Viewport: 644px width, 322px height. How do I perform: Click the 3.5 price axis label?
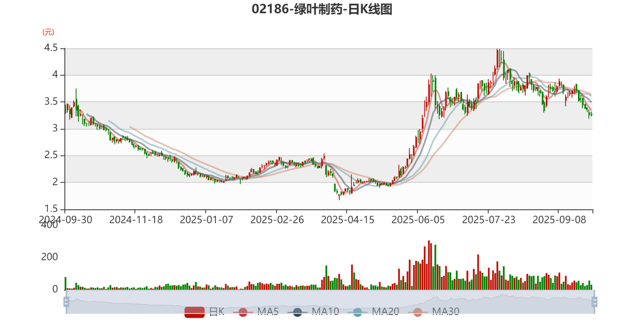point(51,101)
